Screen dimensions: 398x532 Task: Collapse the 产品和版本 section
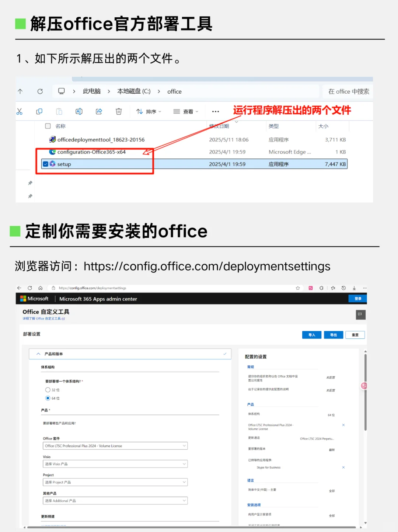pos(38,354)
